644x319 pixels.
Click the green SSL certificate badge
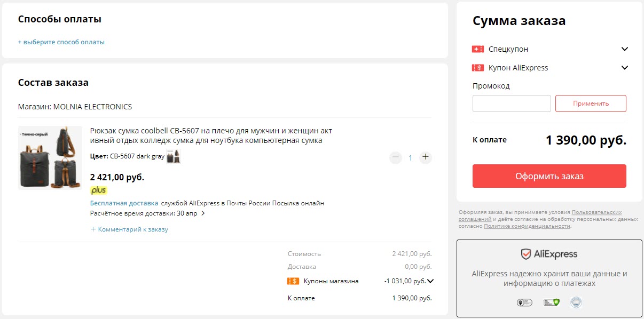pos(551,302)
